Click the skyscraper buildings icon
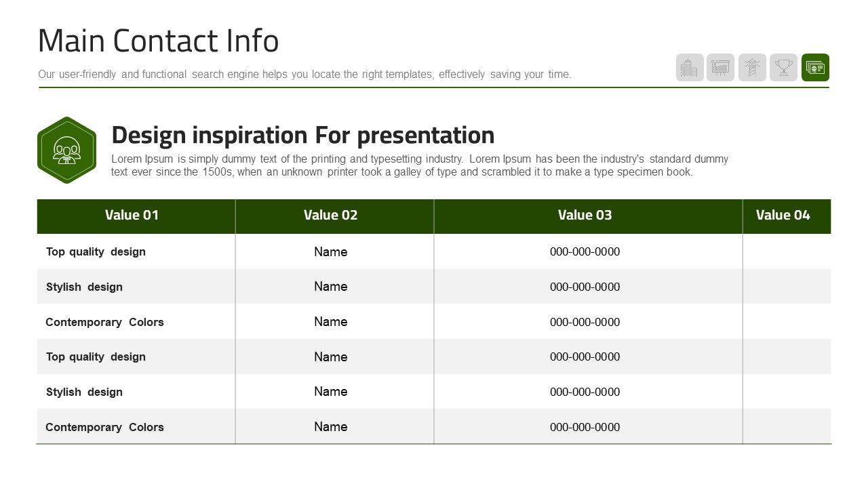Image resolution: width=868 pixels, height=488 pixels. 690,68
